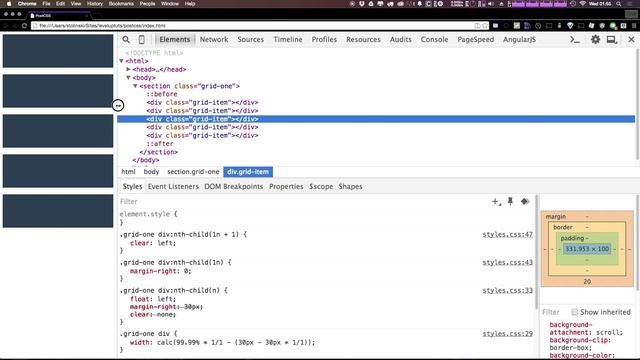Open styles.css:47 source link
This screenshot has height=360, width=640.
pyautogui.click(x=507, y=234)
